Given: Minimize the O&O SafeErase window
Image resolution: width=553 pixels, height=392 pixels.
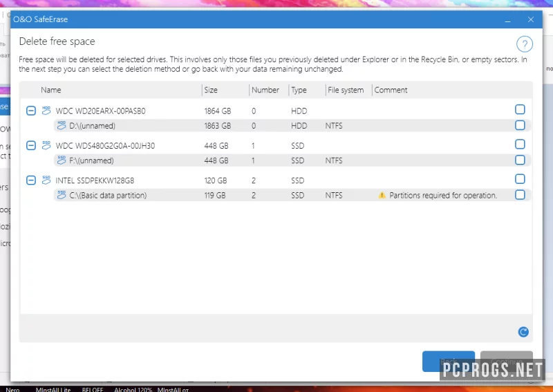Looking at the screenshot, I should point(507,20).
